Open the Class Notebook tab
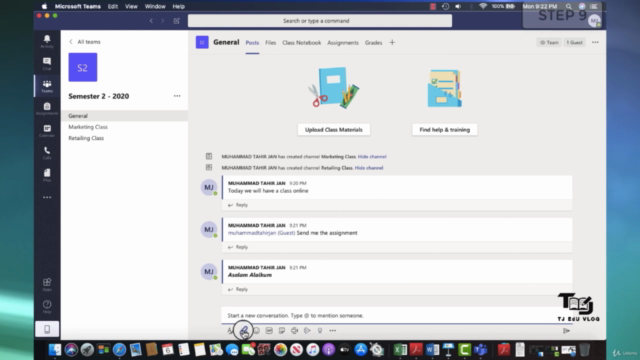This screenshot has height=360, width=640. pyautogui.click(x=302, y=42)
